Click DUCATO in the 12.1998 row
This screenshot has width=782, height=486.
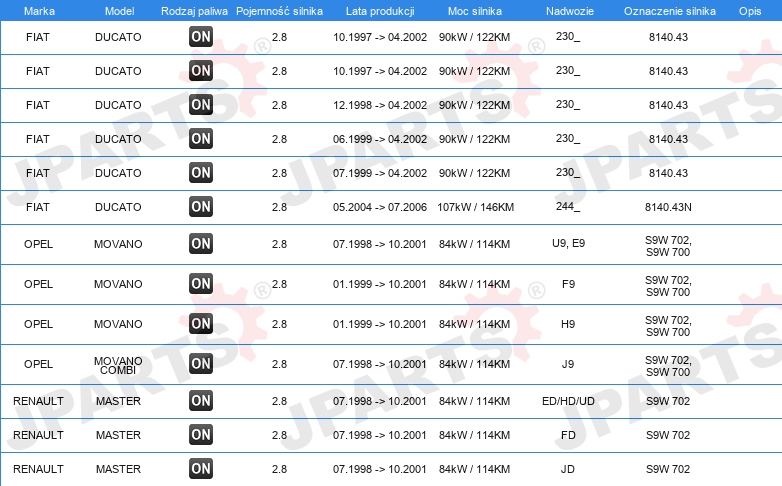tap(118, 105)
